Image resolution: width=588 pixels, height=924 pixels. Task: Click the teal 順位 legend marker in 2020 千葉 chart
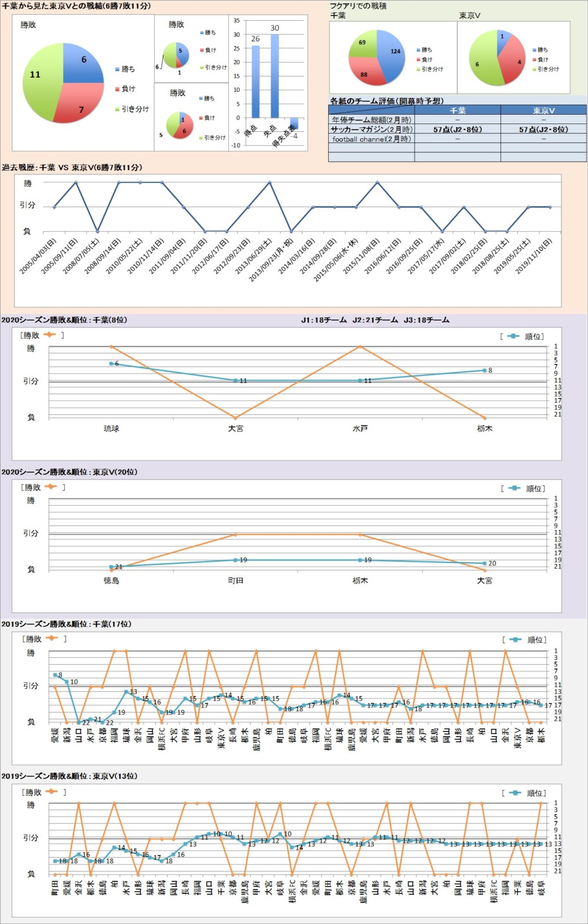point(513,336)
